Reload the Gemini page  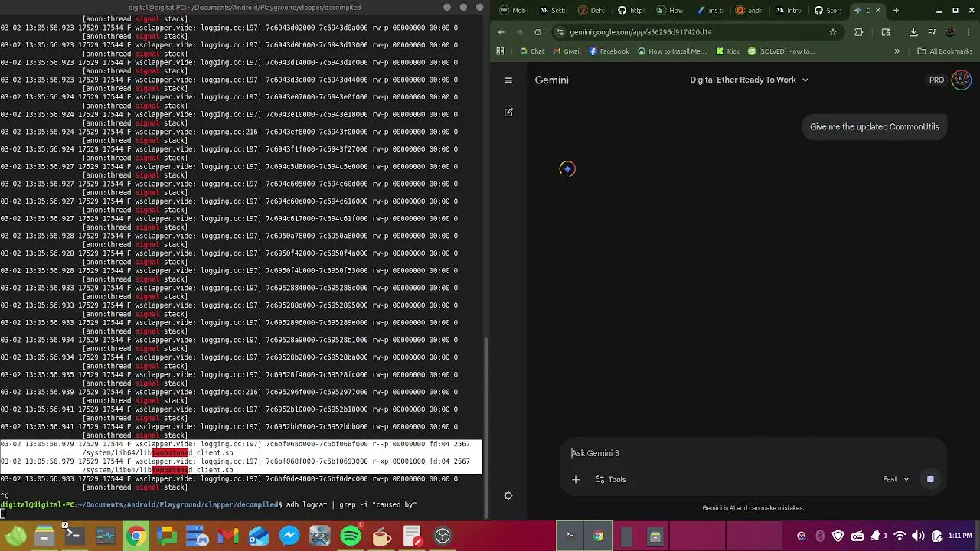coord(538,32)
